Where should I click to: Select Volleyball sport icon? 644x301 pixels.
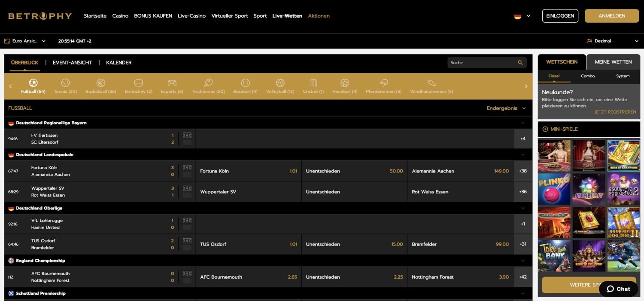(280, 83)
